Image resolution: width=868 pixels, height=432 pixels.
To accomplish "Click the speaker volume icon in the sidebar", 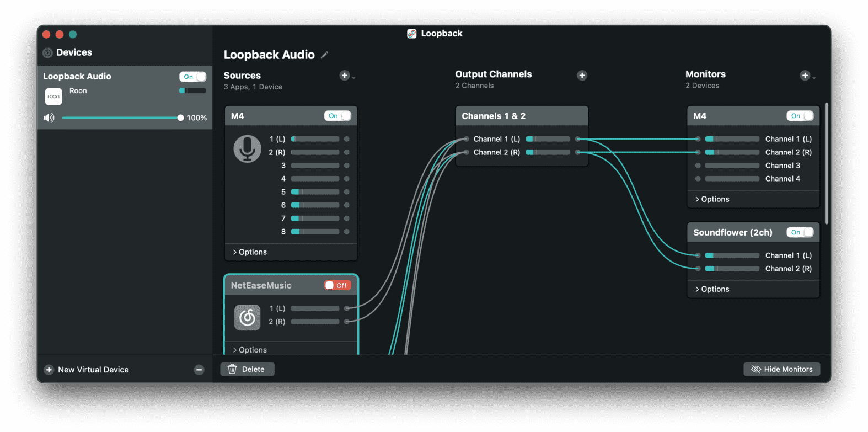I will point(49,118).
